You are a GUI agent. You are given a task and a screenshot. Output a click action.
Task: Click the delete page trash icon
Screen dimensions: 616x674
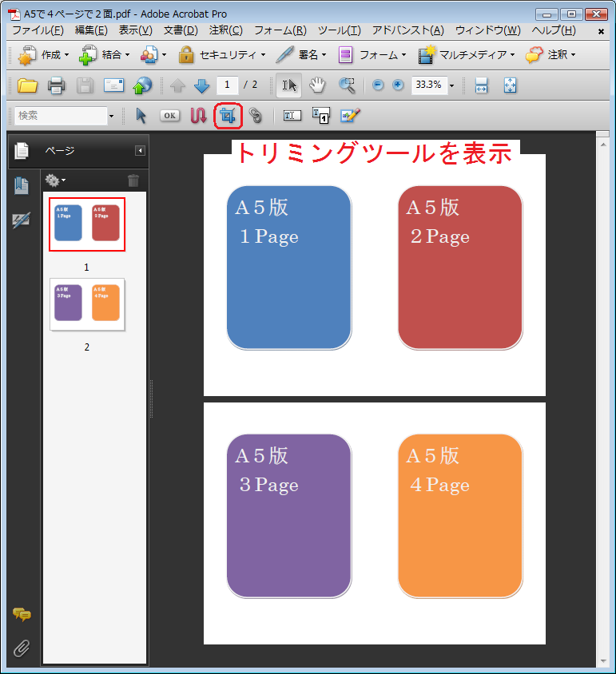(133, 180)
